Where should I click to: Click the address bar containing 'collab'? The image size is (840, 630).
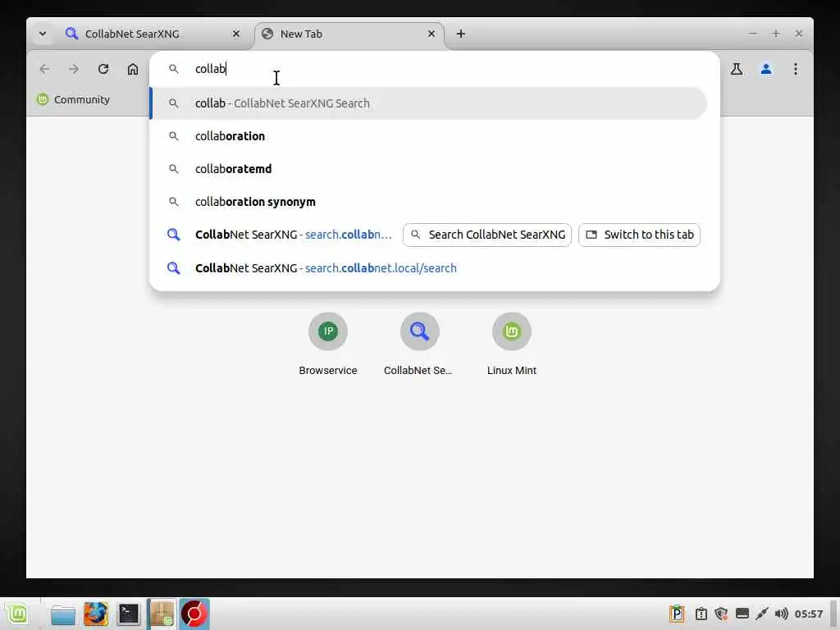[435, 69]
